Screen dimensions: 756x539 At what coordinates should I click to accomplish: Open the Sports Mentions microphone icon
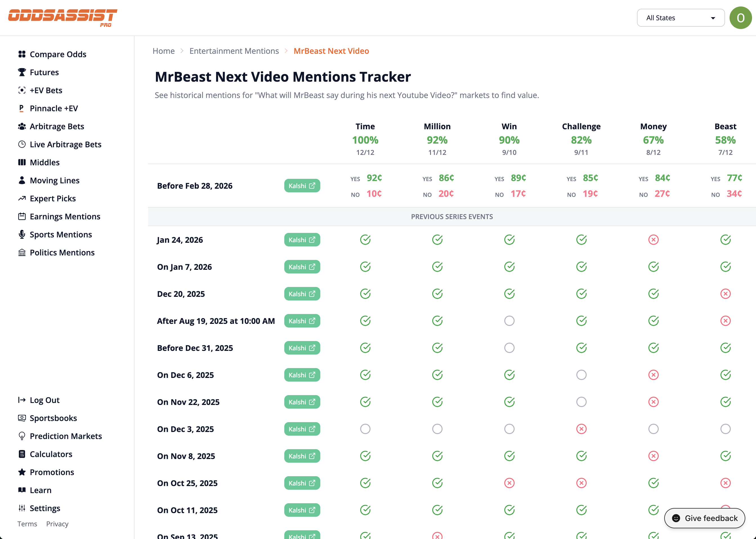pos(22,234)
